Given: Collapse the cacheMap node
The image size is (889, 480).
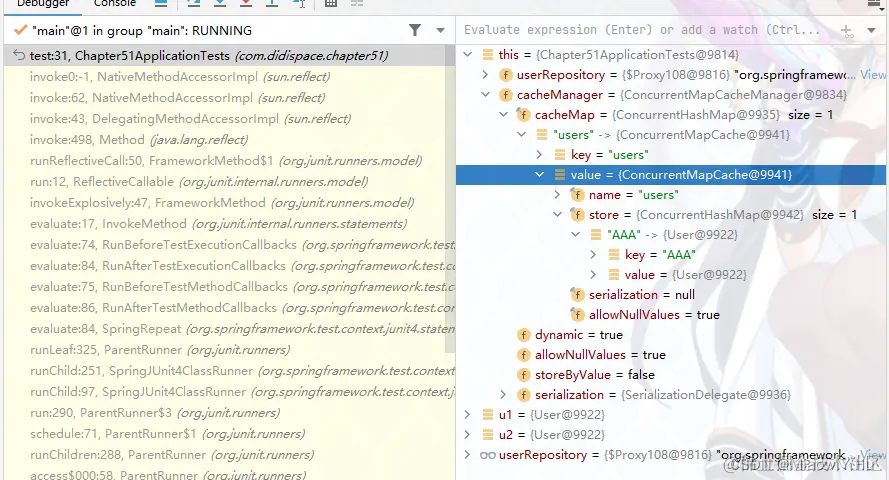Looking at the screenshot, I should (503, 115).
